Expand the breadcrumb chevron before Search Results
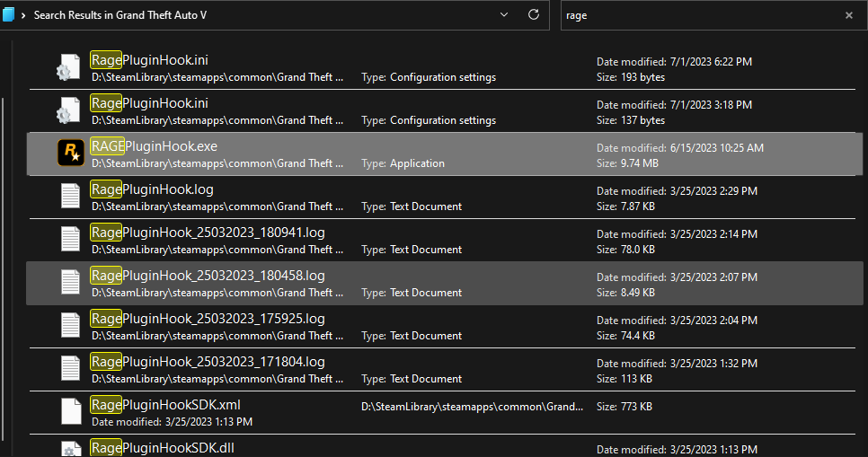 point(22,15)
